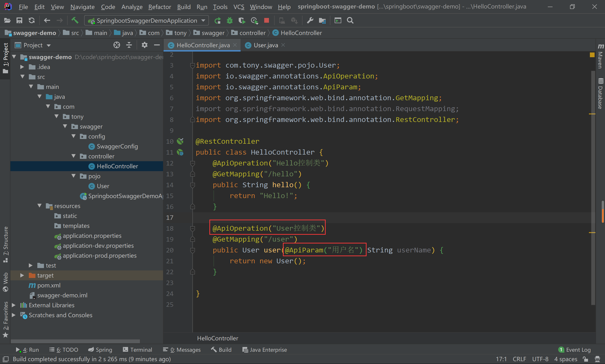Open Settings via the wrench icon
605x364 pixels.
tap(310, 20)
